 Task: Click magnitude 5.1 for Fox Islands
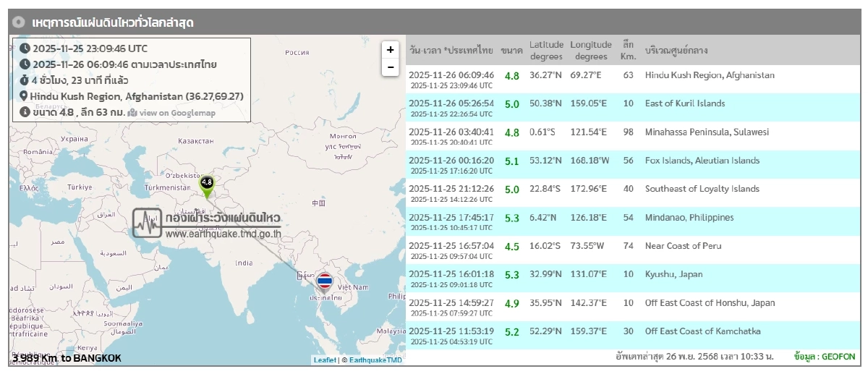tap(512, 162)
